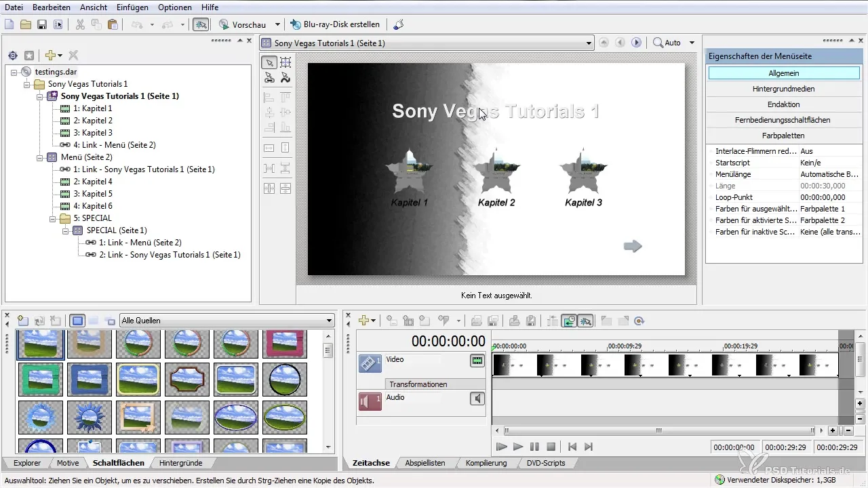Viewport: 868px width, 488px height.
Task: Switch to the Explorer tab
Action: (27, 464)
